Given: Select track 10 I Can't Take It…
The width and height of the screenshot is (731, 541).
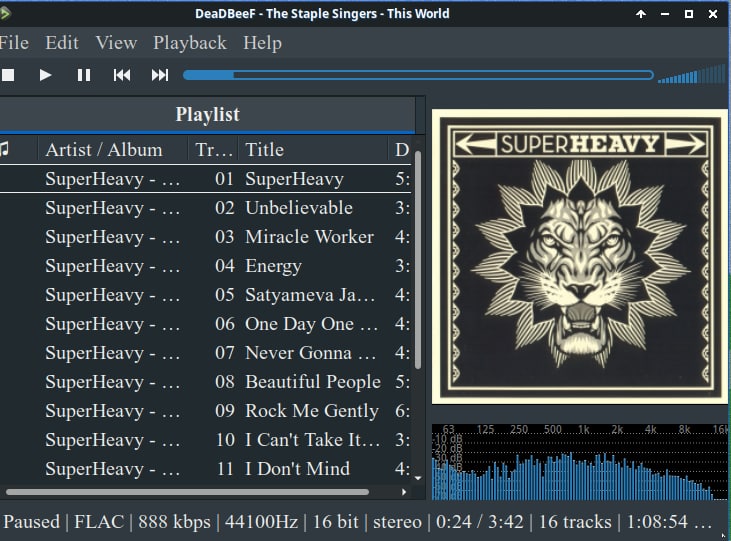Looking at the screenshot, I should (206, 439).
